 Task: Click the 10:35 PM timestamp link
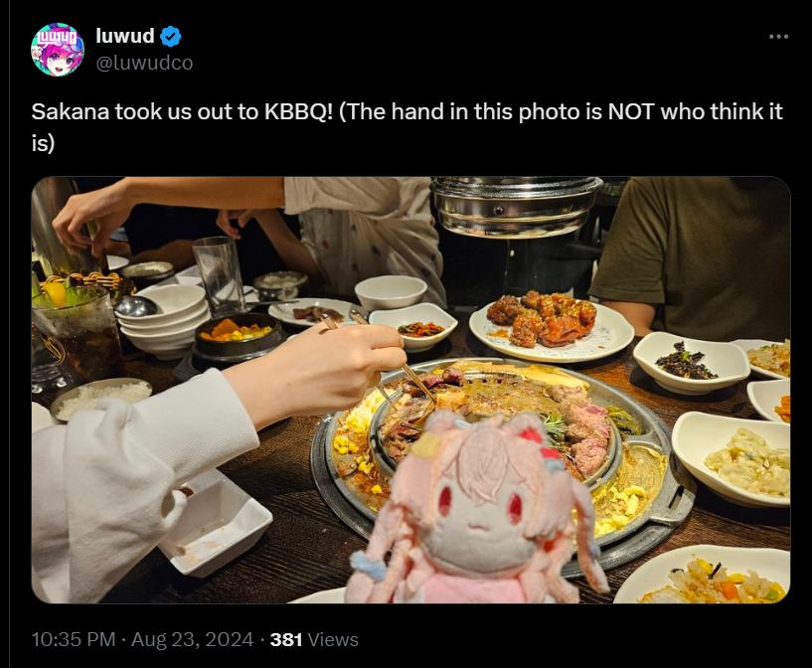coord(74,639)
